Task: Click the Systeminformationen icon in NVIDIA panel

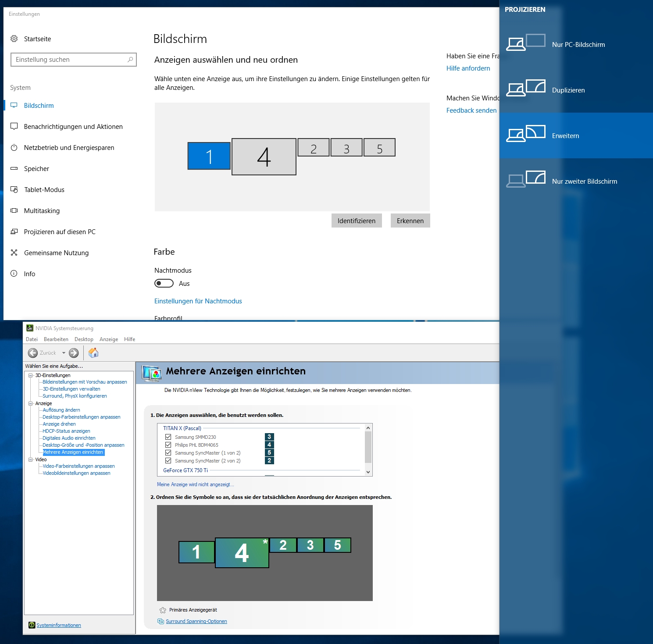Action: 32,625
